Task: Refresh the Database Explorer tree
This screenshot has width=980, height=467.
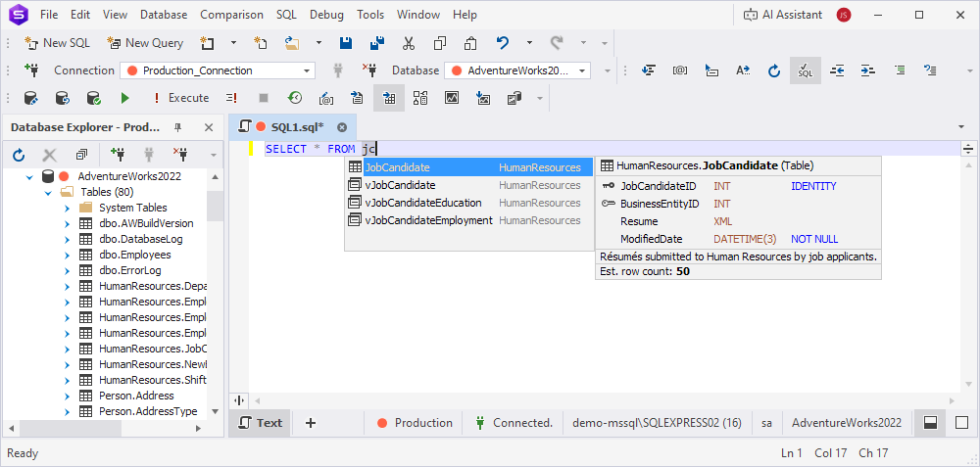Action: [19, 155]
